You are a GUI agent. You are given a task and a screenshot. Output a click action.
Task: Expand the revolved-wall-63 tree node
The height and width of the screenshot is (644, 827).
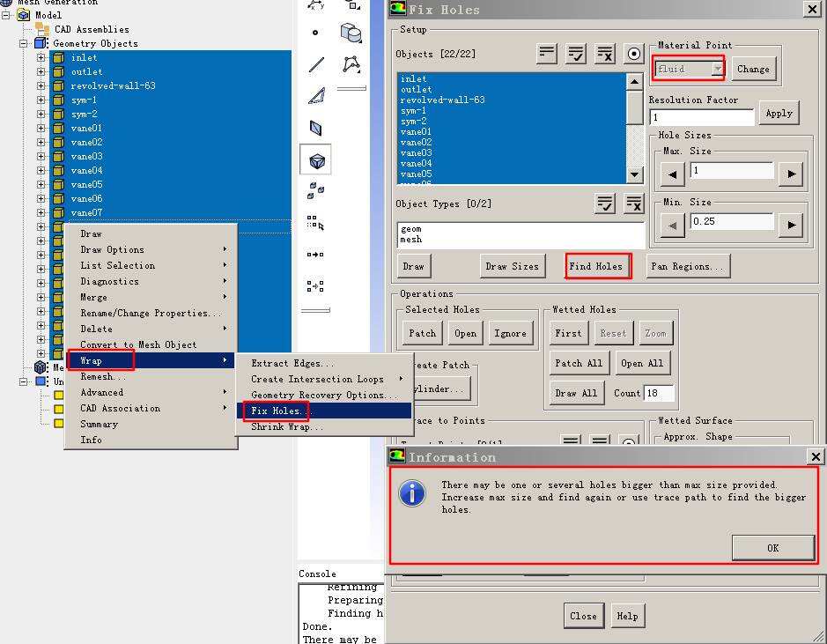point(41,85)
